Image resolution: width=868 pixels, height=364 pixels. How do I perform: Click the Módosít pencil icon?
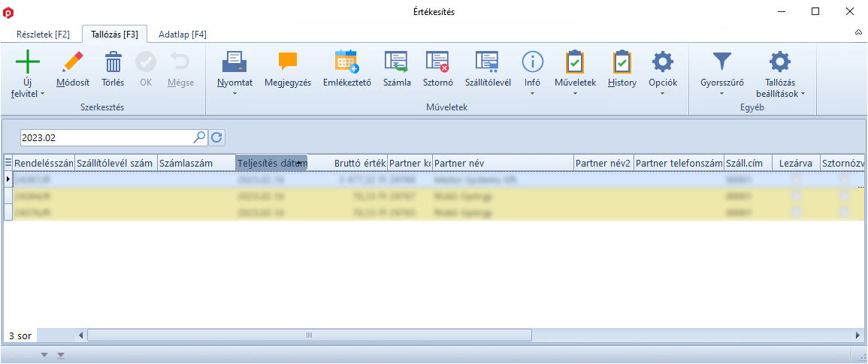coord(73,62)
